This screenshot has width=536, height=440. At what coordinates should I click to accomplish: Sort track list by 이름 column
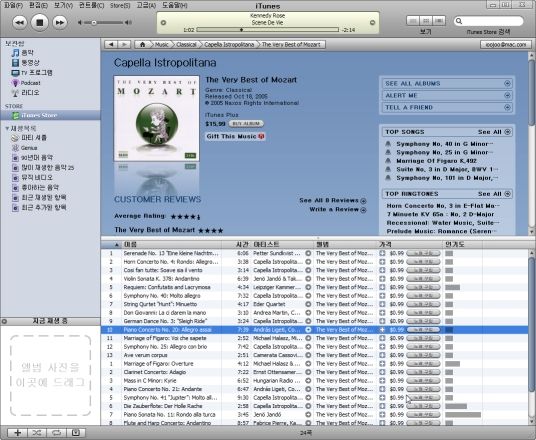(172, 244)
